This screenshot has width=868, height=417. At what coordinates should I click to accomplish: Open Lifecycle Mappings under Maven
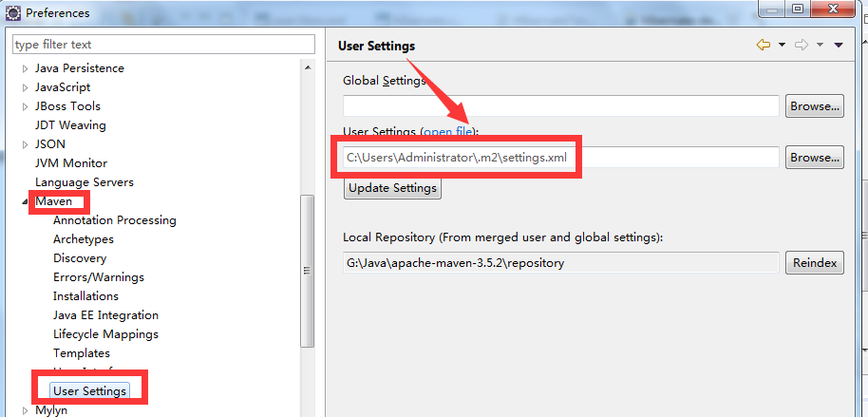click(x=105, y=334)
